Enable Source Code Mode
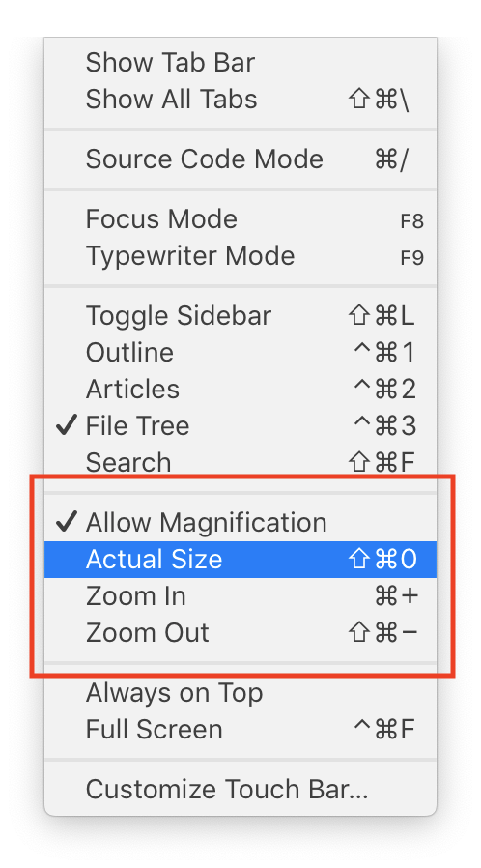 [x=240, y=159]
